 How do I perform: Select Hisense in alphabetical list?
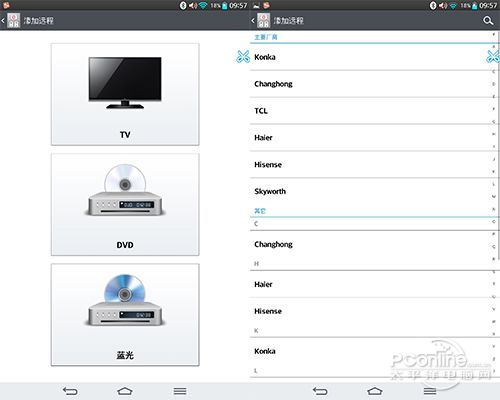(371, 311)
